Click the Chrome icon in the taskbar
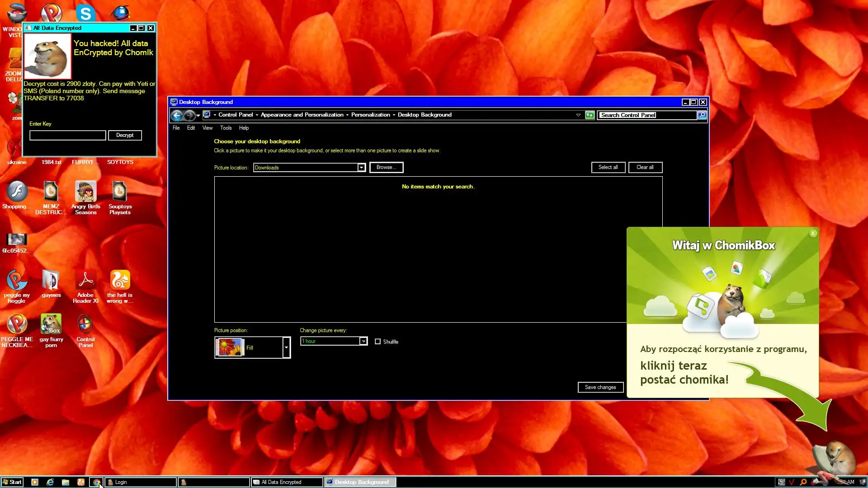The width and height of the screenshot is (868, 488). [x=96, y=482]
